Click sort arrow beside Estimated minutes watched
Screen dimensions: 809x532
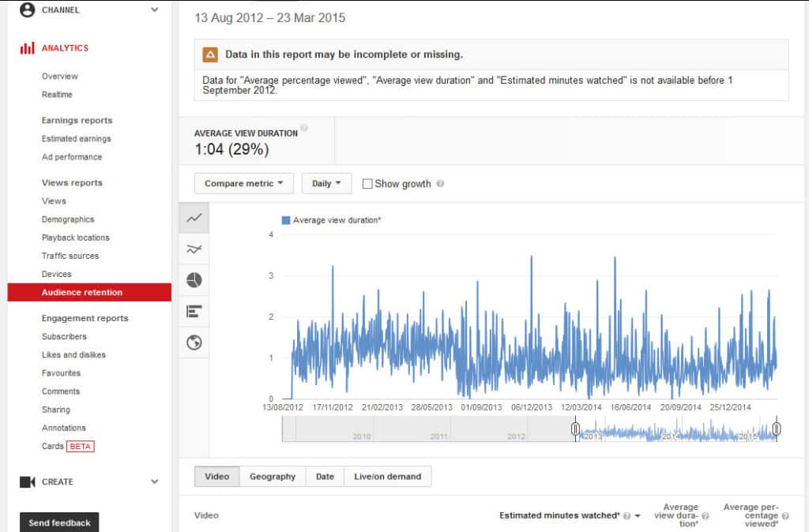point(638,515)
